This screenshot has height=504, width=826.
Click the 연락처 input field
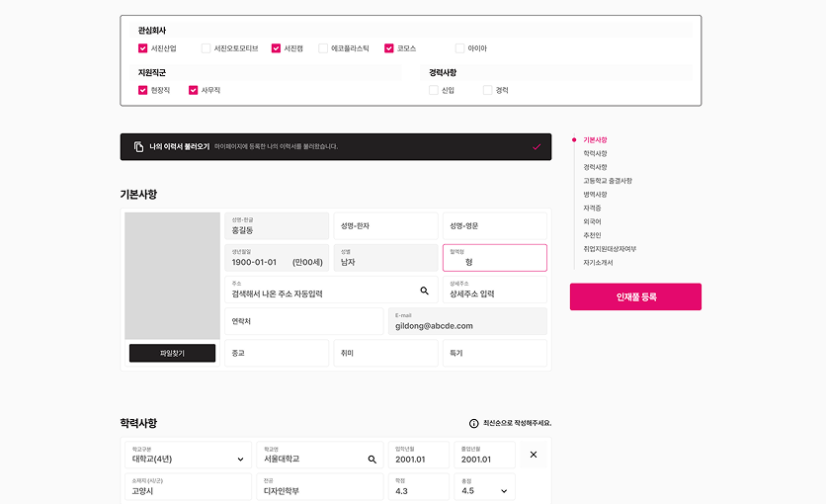click(303, 321)
